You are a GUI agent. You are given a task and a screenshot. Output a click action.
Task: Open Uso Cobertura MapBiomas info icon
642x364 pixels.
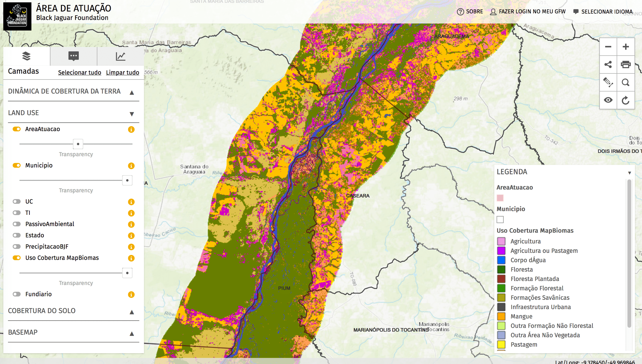(x=131, y=258)
